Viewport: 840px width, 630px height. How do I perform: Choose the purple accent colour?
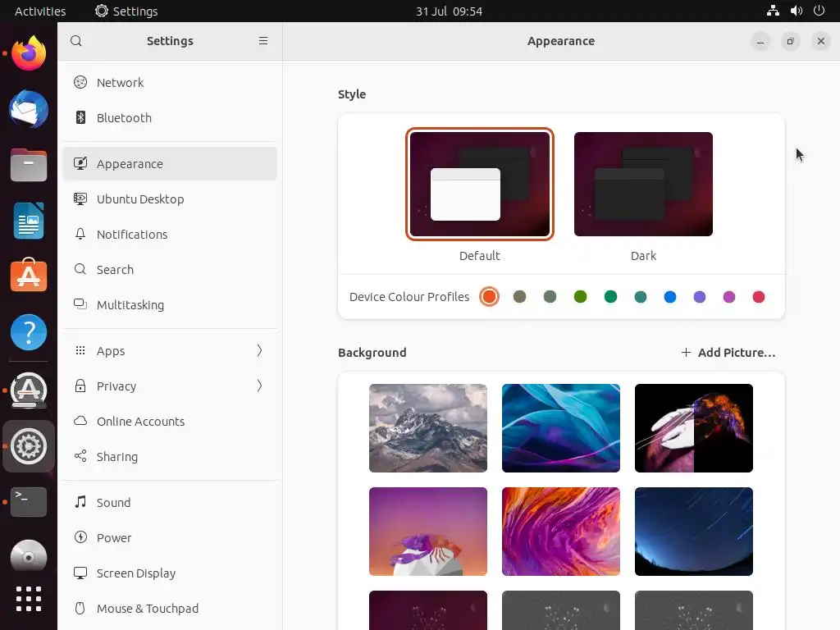[699, 297]
